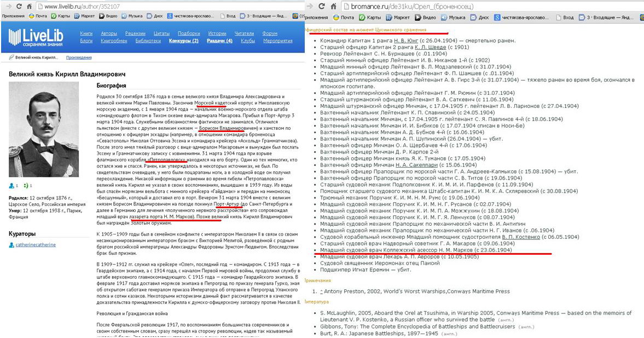The height and width of the screenshot is (338, 644).
Task: Open the Маркет bookmark in the LiveLib browser
Action: click(x=84, y=16)
